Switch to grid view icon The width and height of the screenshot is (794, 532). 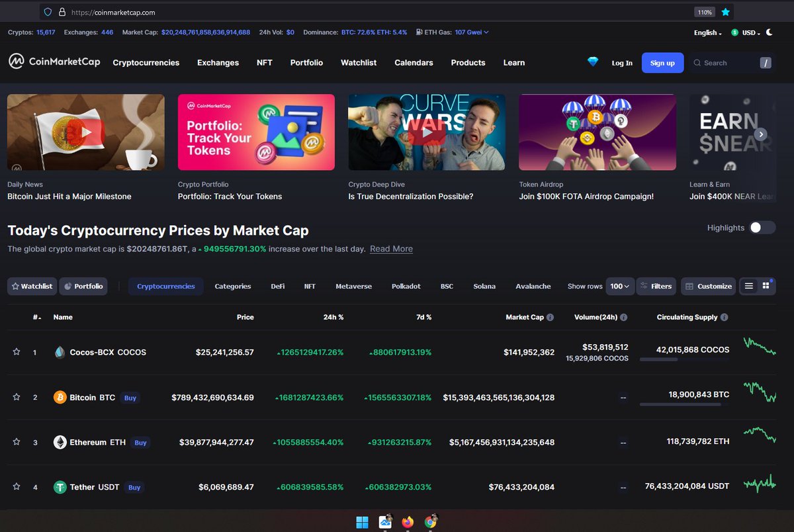[766, 286]
